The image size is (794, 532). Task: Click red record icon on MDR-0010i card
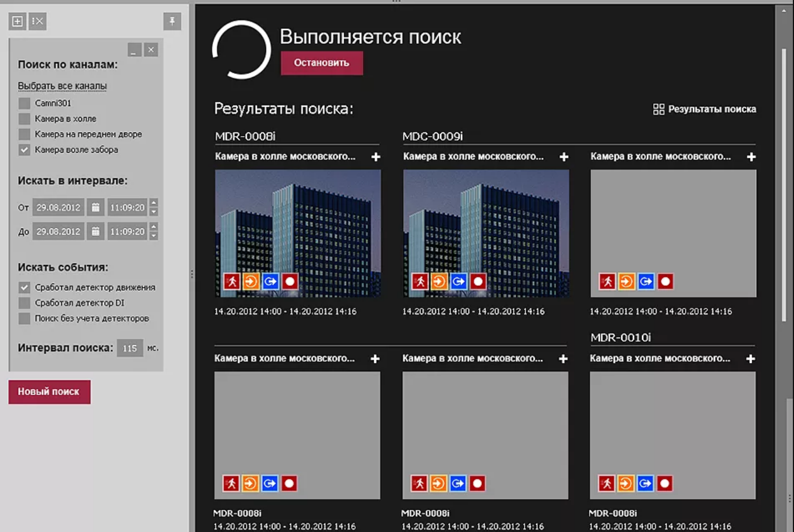665,483
